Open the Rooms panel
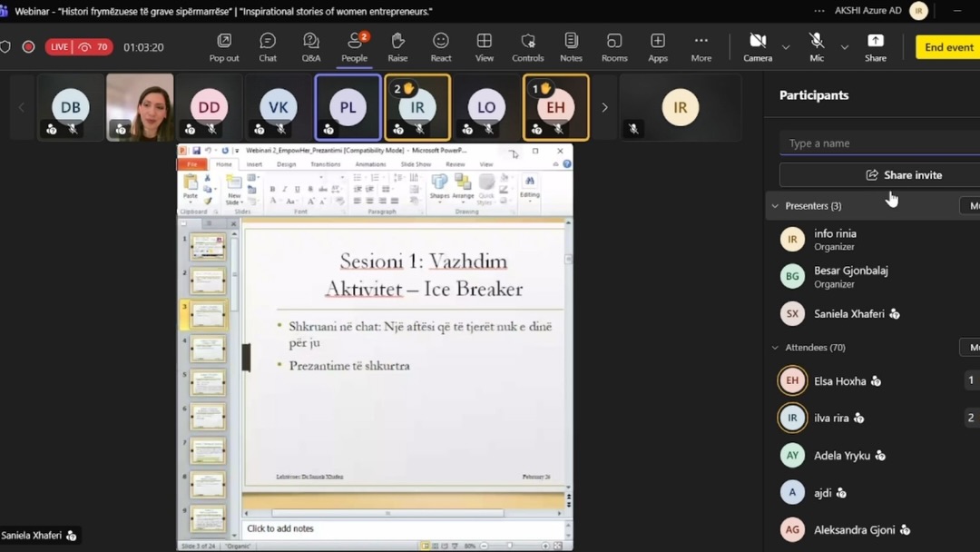 click(x=614, y=47)
